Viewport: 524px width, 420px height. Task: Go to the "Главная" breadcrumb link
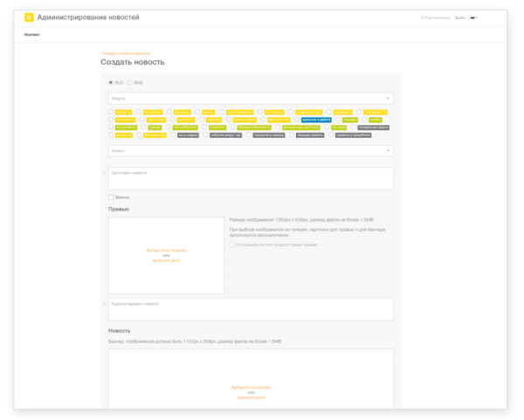(x=107, y=53)
